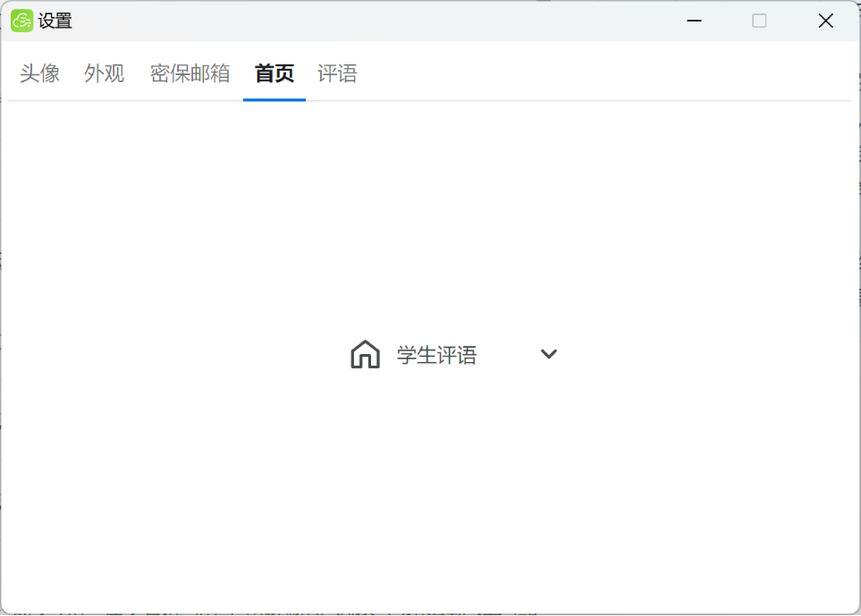Click the 设置 window title text
This screenshot has width=861, height=616.
(55, 21)
